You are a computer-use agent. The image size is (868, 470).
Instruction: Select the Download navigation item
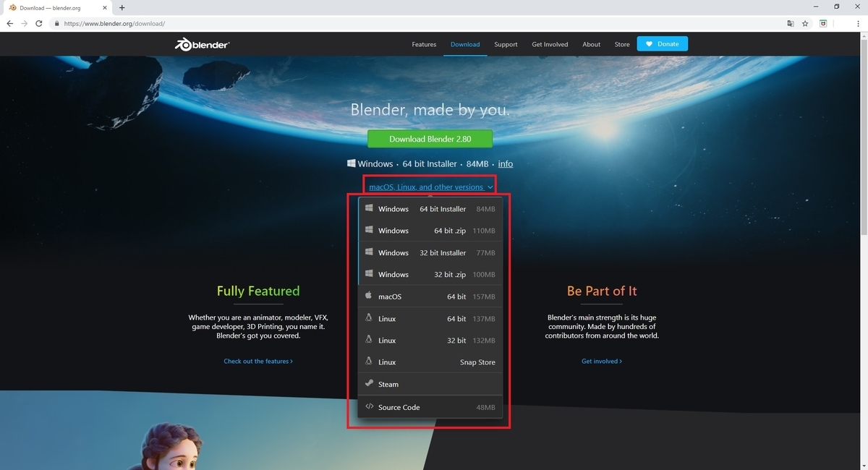click(465, 44)
